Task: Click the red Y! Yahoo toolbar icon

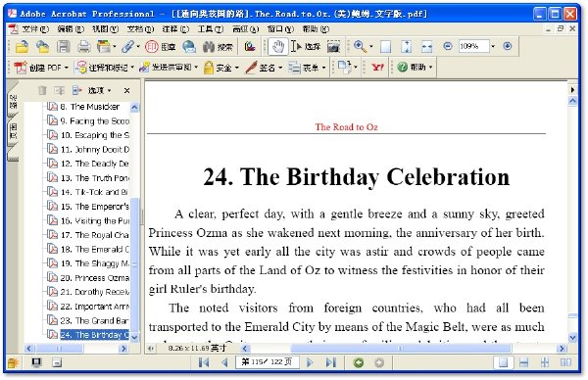Action: 377,68
